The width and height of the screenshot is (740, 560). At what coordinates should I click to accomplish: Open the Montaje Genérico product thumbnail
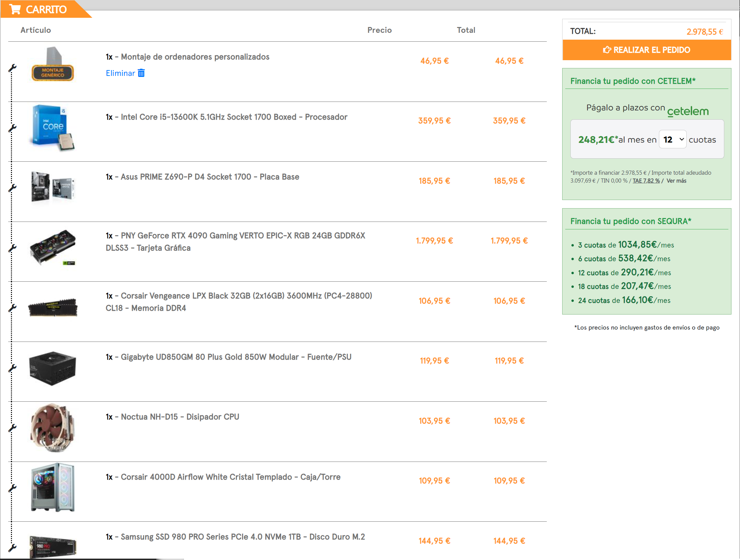pyautogui.click(x=53, y=64)
